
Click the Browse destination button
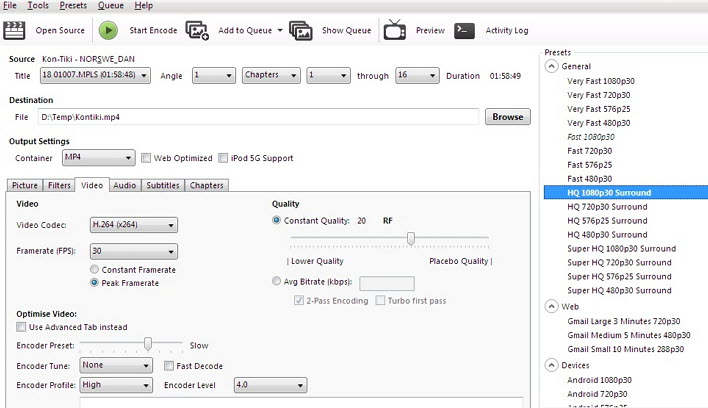508,116
